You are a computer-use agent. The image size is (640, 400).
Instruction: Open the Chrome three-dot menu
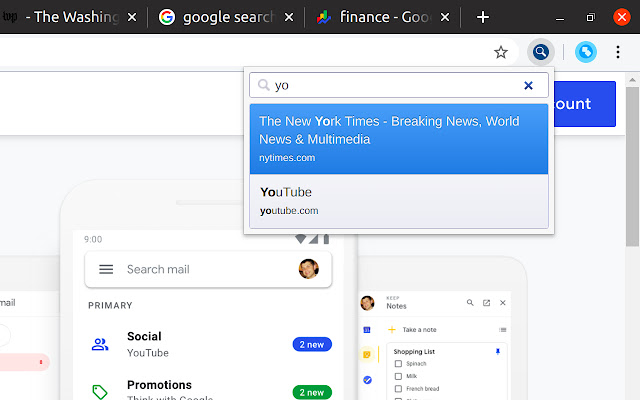point(618,52)
